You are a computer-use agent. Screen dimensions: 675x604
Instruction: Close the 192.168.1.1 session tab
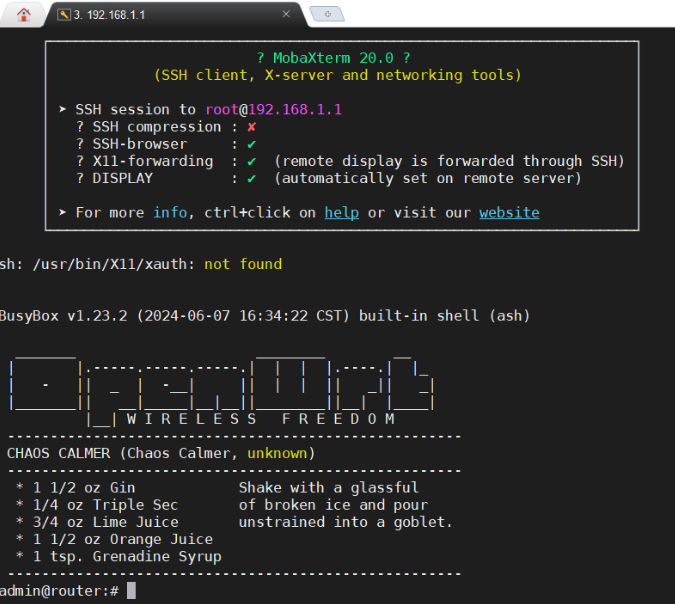287,14
